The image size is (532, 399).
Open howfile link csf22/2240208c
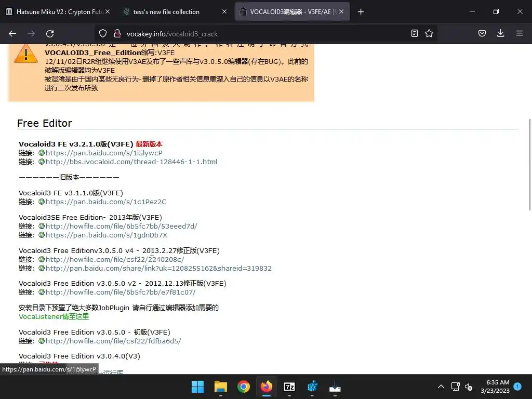pyautogui.click(x=115, y=260)
